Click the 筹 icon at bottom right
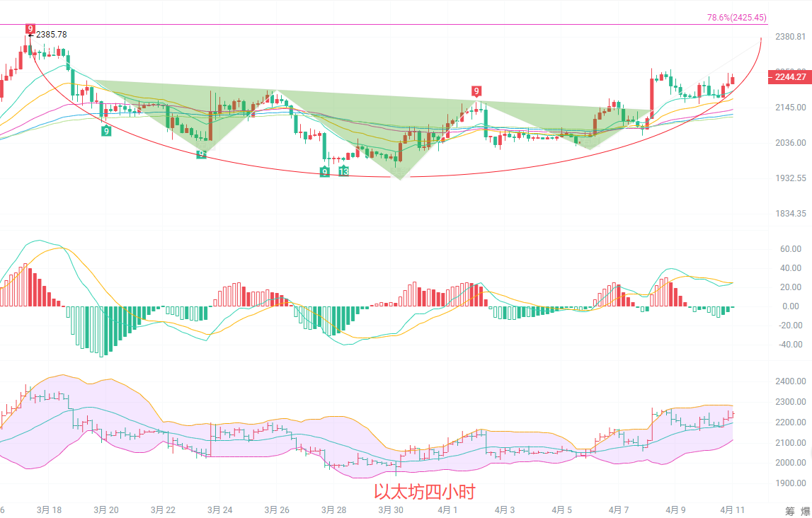 790,511
